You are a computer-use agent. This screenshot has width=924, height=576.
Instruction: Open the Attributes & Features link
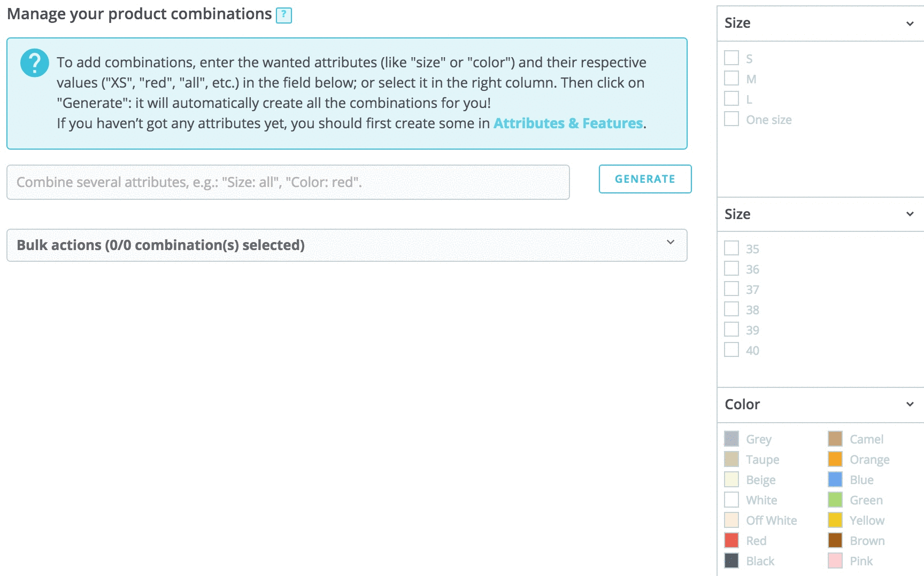click(x=568, y=123)
